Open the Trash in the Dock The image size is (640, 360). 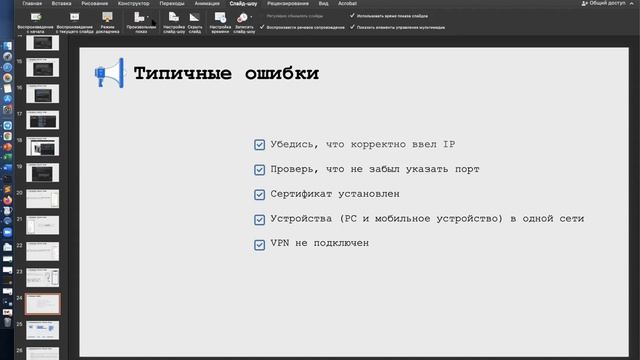tap(7, 322)
